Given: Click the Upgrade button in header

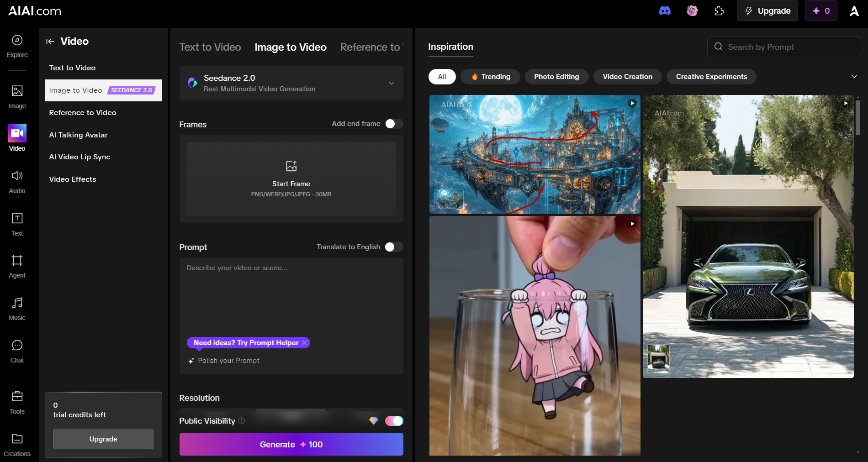Looking at the screenshot, I should 767,11.
